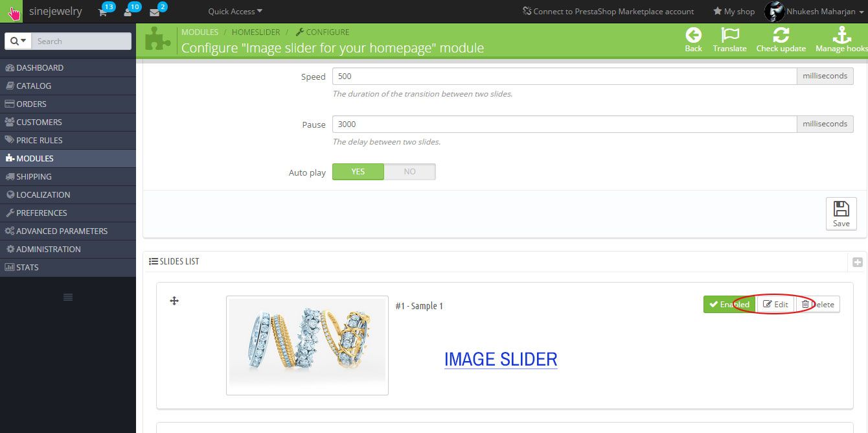868x433 pixels.
Task: Open the Advanced Parameters menu
Action: coord(68,231)
